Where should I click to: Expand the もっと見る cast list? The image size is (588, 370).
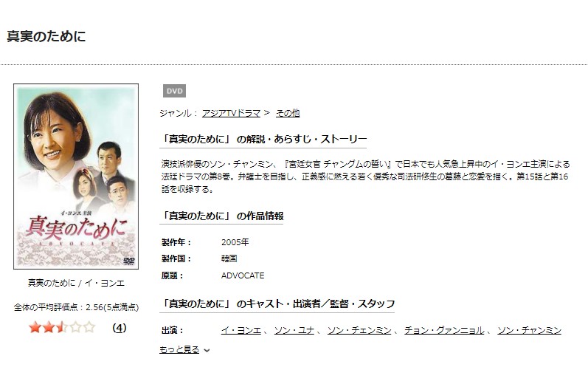click(179, 350)
